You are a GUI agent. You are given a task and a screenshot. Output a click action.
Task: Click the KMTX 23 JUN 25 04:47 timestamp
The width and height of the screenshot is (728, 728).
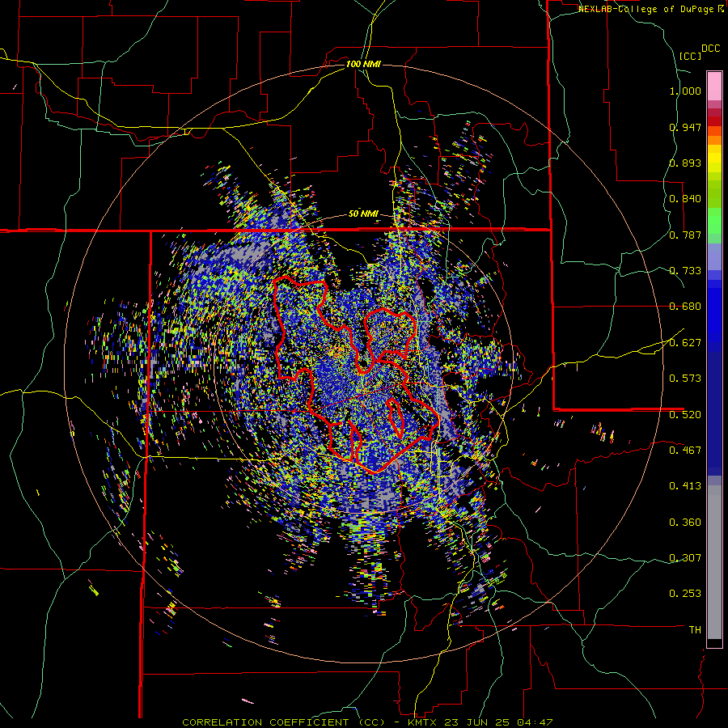click(480, 722)
